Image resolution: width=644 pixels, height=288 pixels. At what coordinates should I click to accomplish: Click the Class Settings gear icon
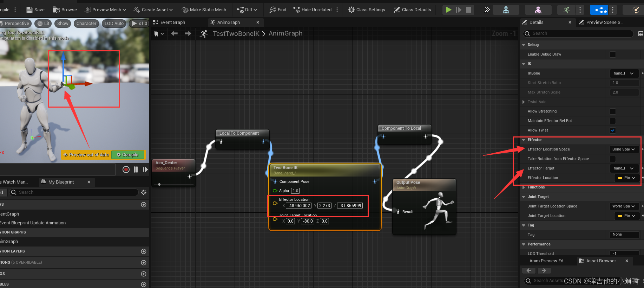pos(351,10)
